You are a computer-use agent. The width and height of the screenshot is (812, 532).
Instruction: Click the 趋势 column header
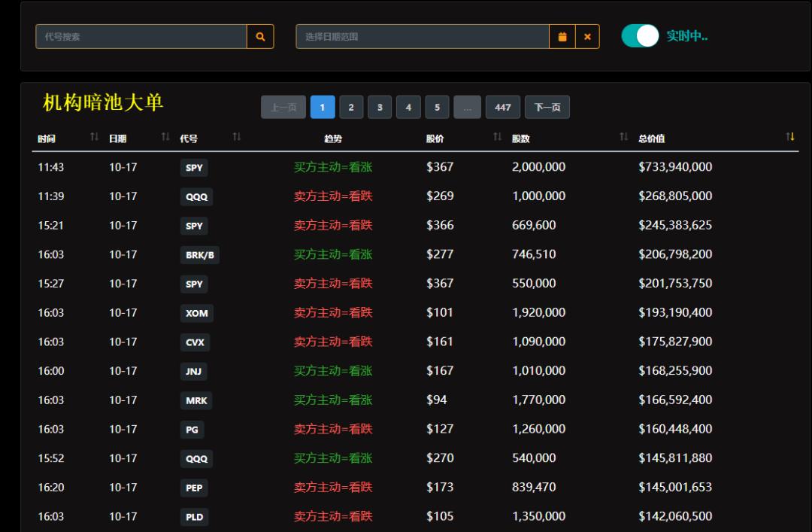[333, 138]
